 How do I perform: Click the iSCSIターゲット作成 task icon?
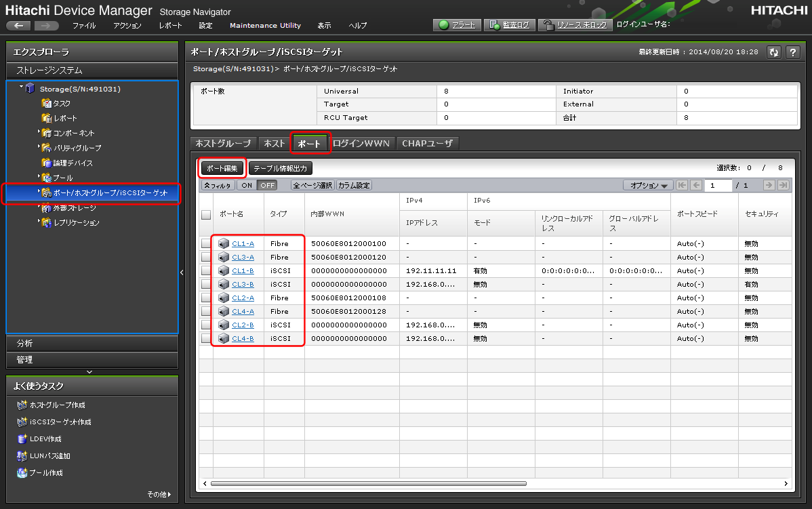(22, 422)
